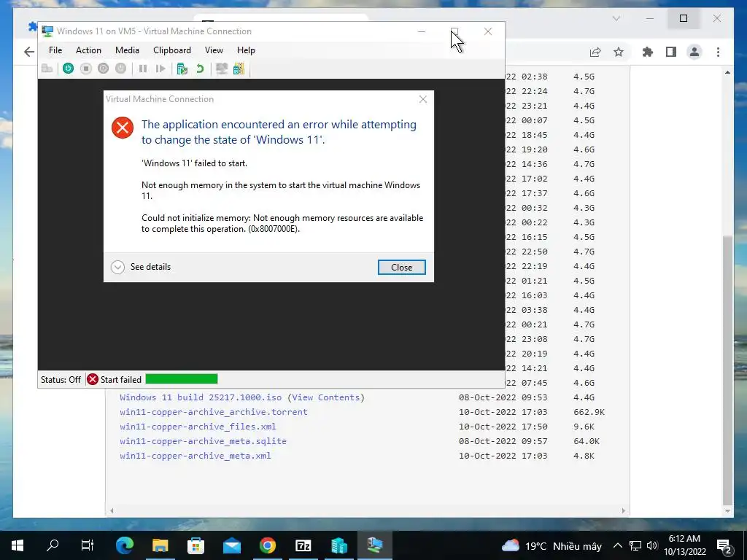747x560 pixels.
Task: Click the red Start failed status icon
Action: tap(93, 379)
